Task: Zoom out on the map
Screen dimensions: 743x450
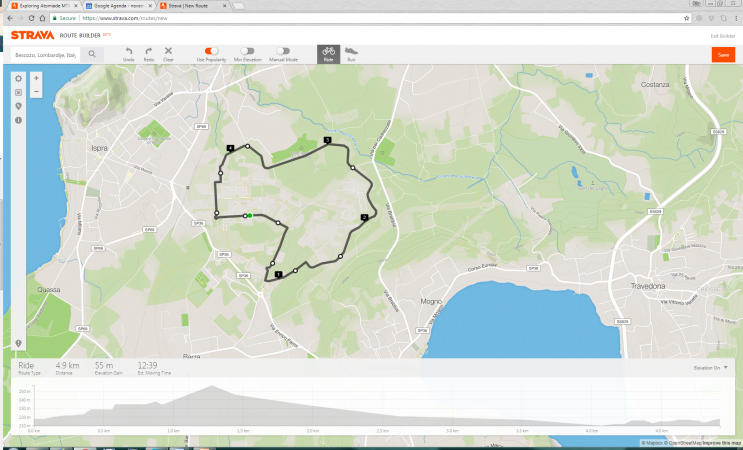Action: point(36,91)
